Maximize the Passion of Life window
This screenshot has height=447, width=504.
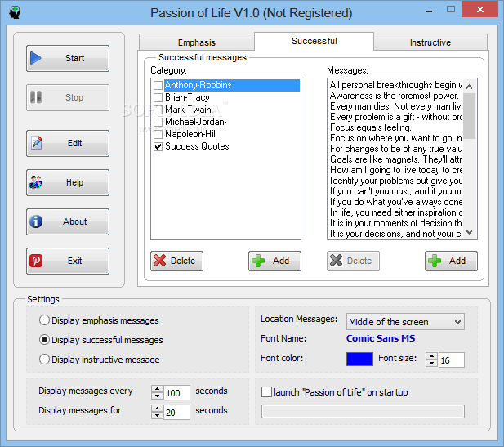[451, 10]
